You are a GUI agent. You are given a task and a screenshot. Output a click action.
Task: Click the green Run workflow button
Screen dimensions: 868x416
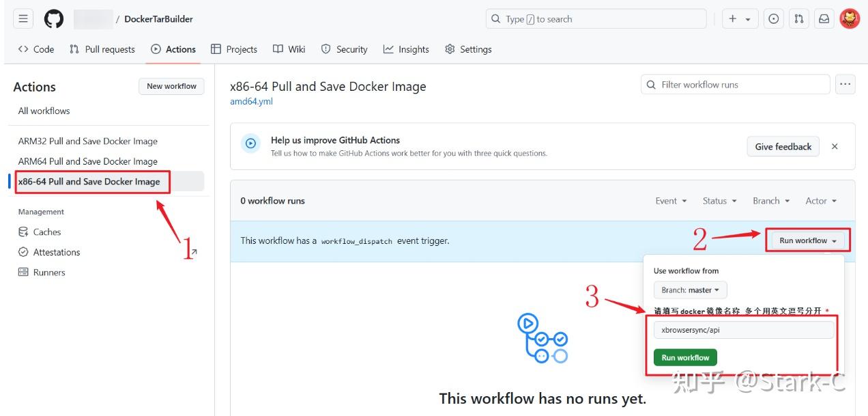pyautogui.click(x=684, y=357)
